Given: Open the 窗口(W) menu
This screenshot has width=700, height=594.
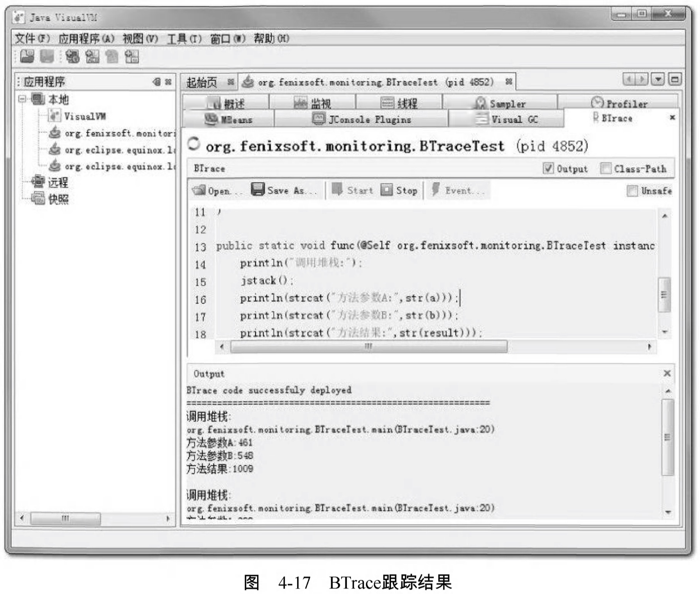Looking at the screenshot, I should pos(228,39).
